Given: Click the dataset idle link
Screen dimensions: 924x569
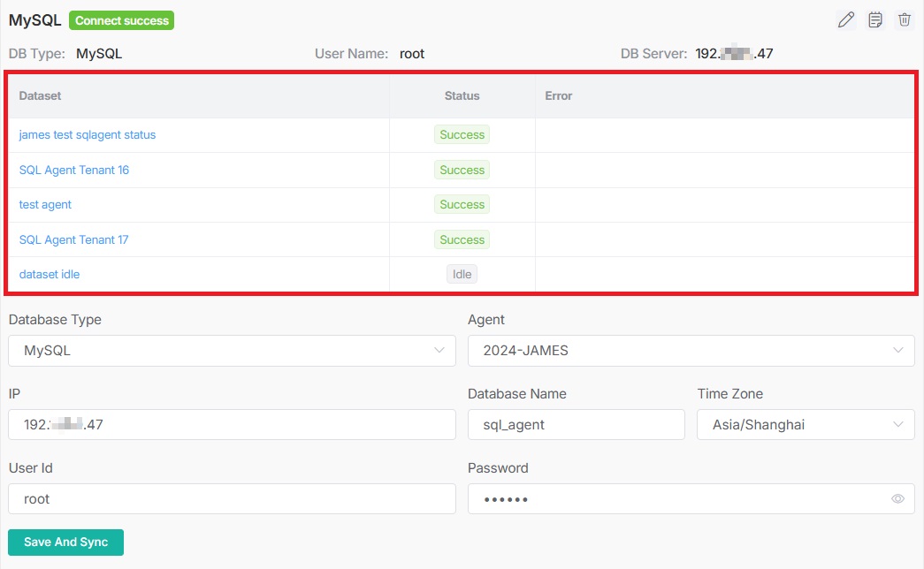Looking at the screenshot, I should click(50, 274).
